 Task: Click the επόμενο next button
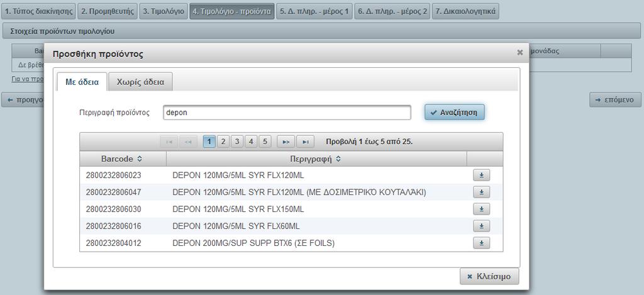(x=615, y=100)
